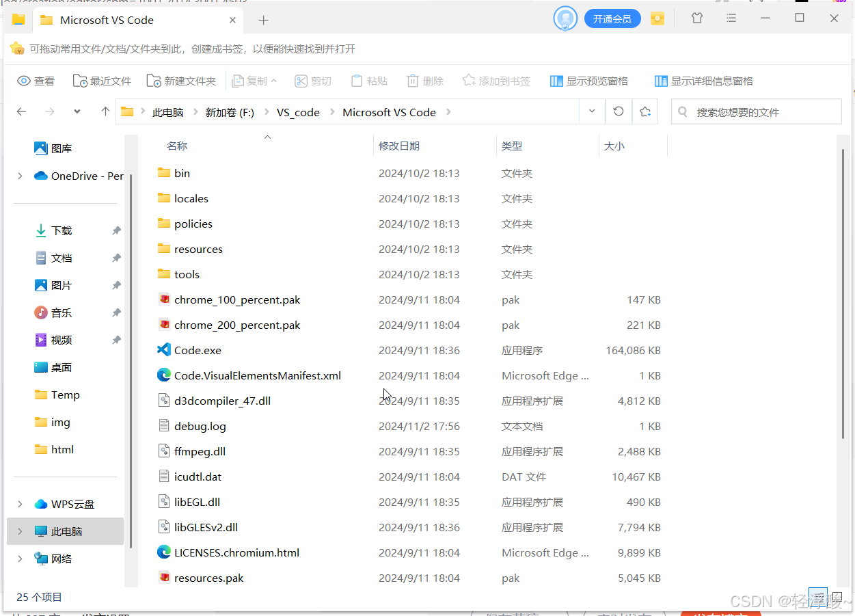Click the 开通会员 button
Image resolution: width=855 pixels, height=616 pixels.
coord(612,18)
